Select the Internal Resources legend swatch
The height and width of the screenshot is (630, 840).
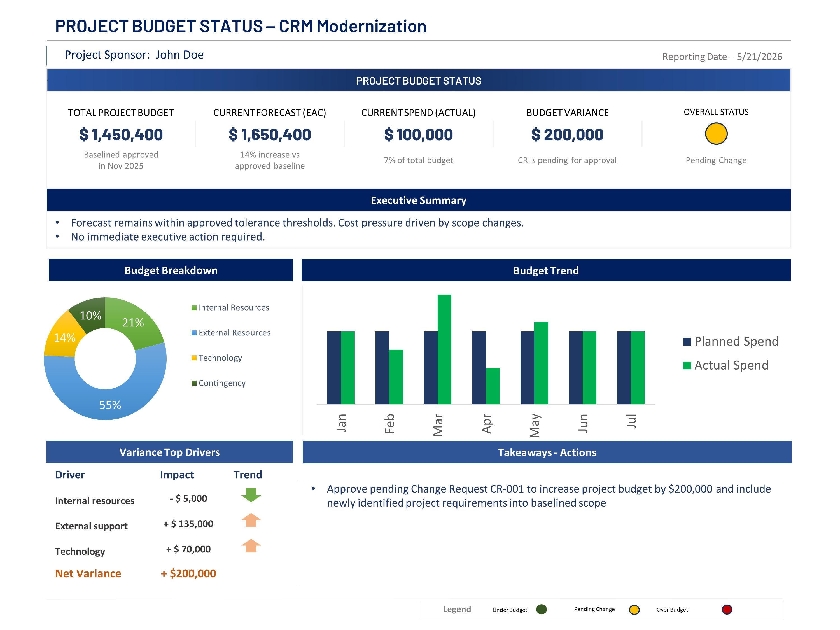[194, 308]
